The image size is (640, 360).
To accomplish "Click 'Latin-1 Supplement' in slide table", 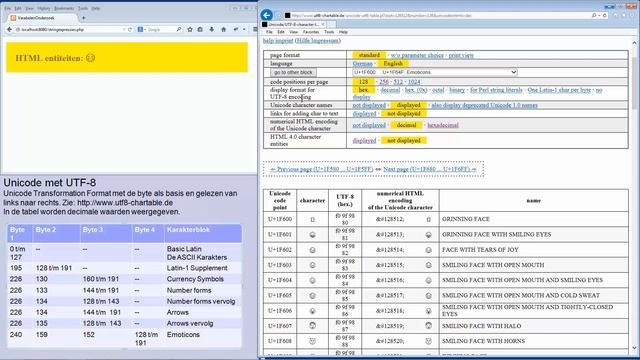I will [x=197, y=268].
